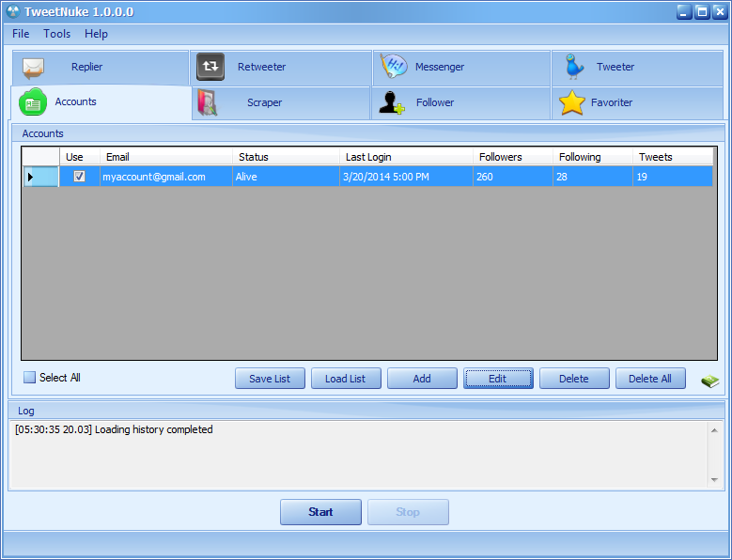
Task: Switch to the Messenger tab
Action: tap(461, 68)
